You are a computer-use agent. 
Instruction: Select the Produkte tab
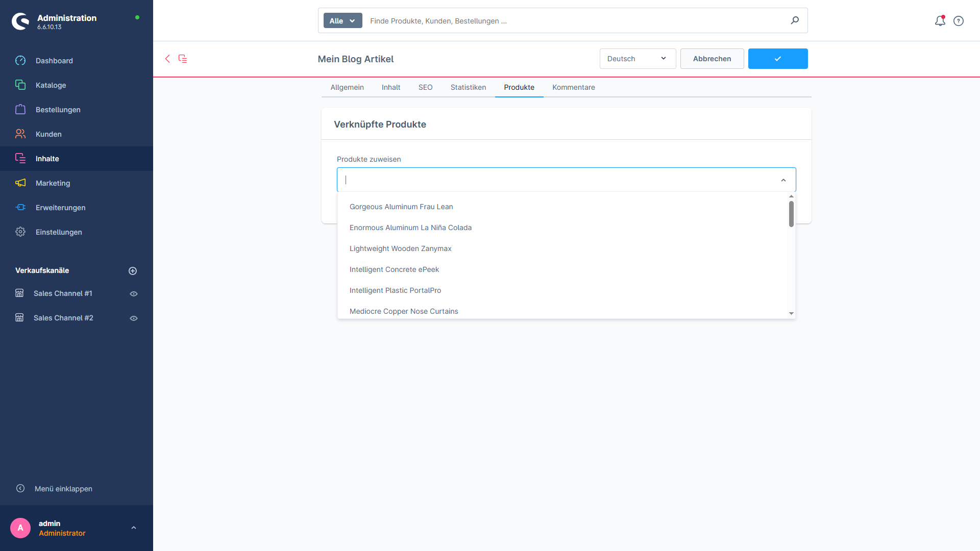[x=519, y=87]
